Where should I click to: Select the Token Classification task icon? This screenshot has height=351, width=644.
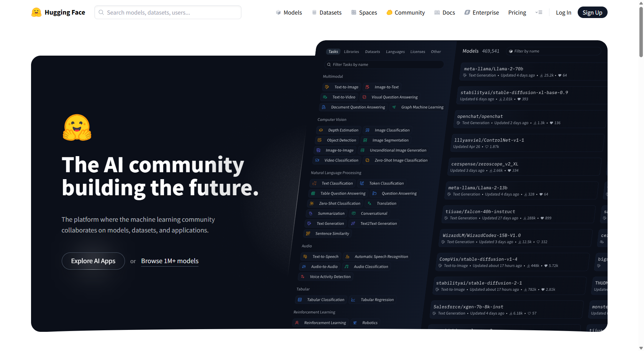point(362,183)
